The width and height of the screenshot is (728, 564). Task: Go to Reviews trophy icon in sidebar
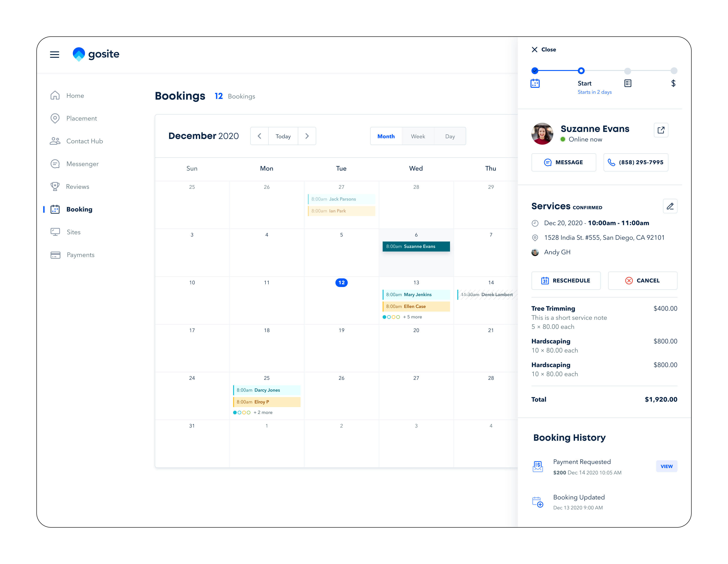tap(55, 186)
